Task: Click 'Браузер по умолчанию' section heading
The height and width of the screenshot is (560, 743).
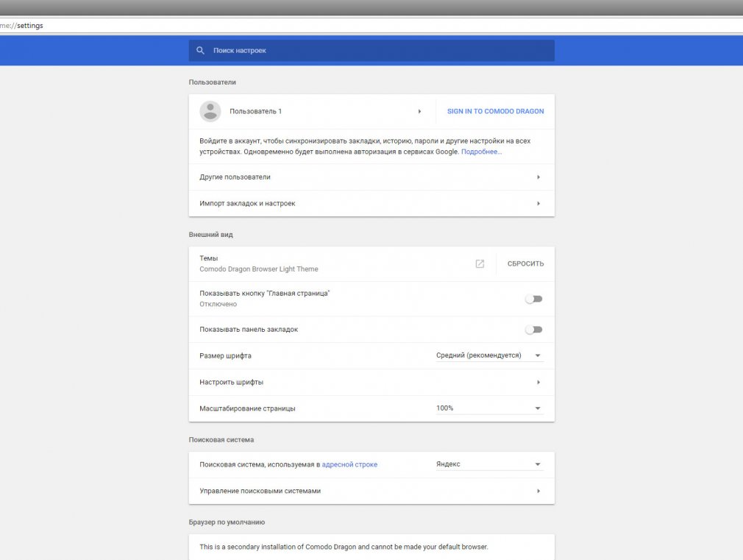Action: 227,522
